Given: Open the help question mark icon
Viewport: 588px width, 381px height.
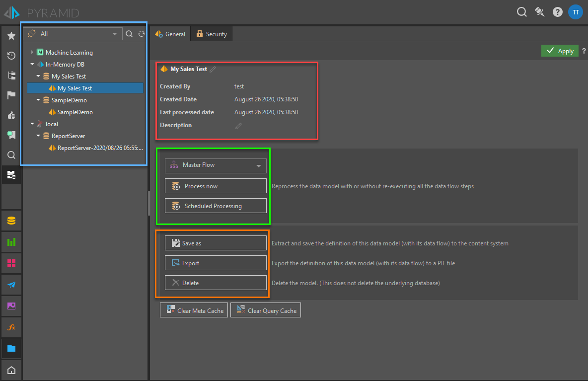Looking at the screenshot, I should [558, 12].
